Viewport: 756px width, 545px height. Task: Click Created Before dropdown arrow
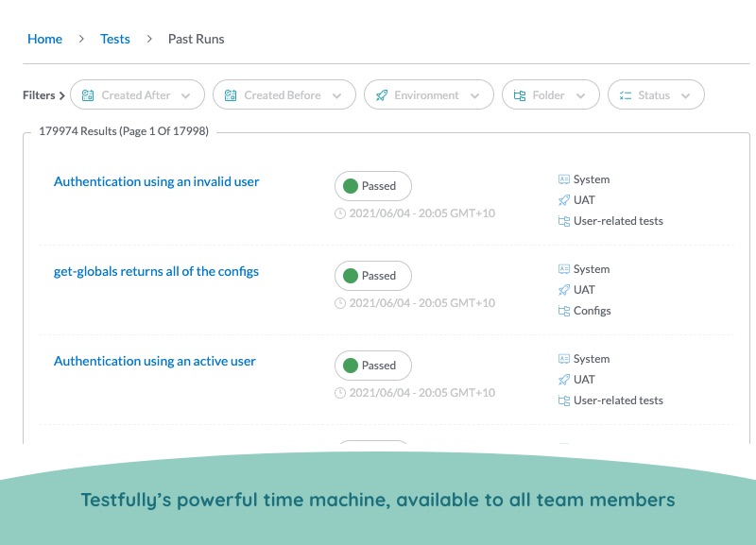tap(337, 96)
